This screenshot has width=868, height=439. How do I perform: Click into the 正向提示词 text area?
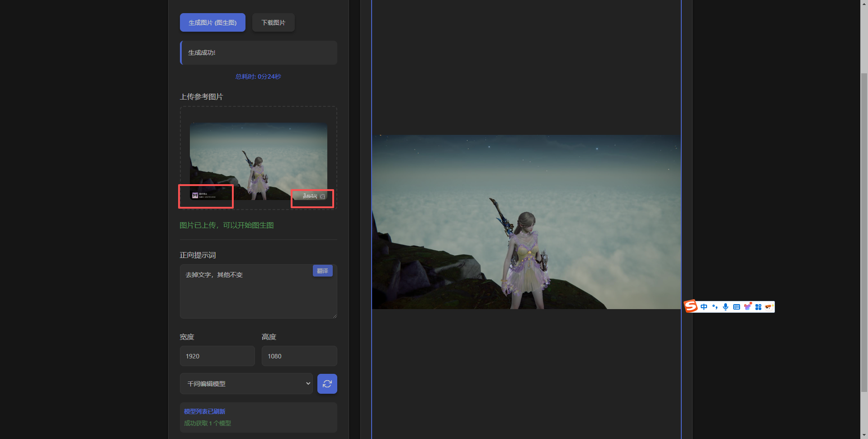(x=259, y=291)
